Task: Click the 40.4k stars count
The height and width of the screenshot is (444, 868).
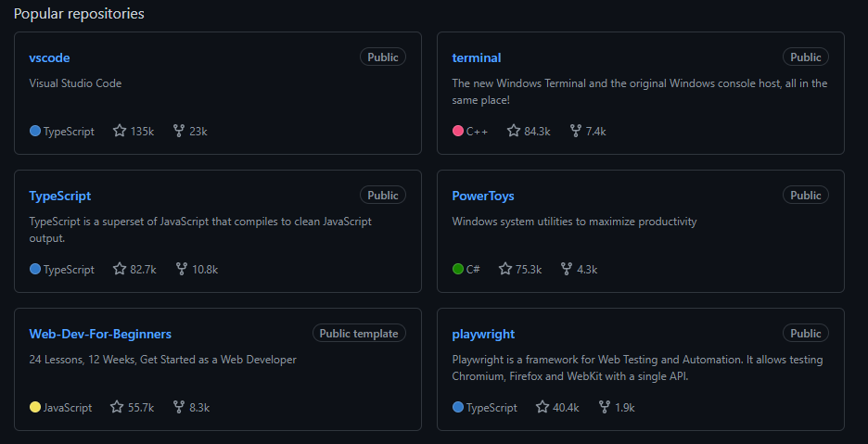Action: (x=567, y=408)
